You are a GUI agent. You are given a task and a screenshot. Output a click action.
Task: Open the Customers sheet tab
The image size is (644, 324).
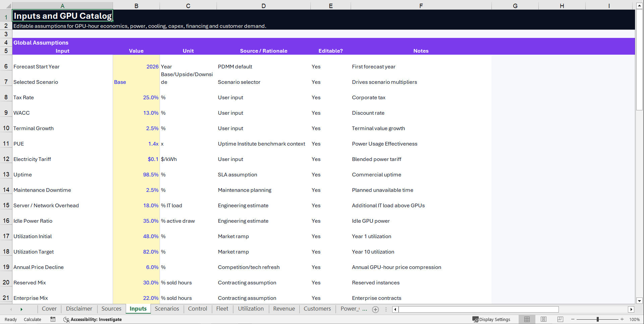[x=317, y=309]
